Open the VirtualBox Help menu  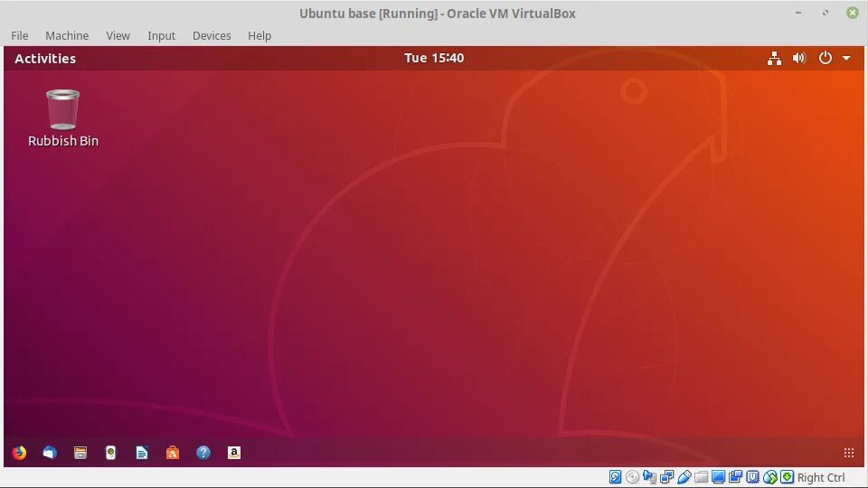259,35
